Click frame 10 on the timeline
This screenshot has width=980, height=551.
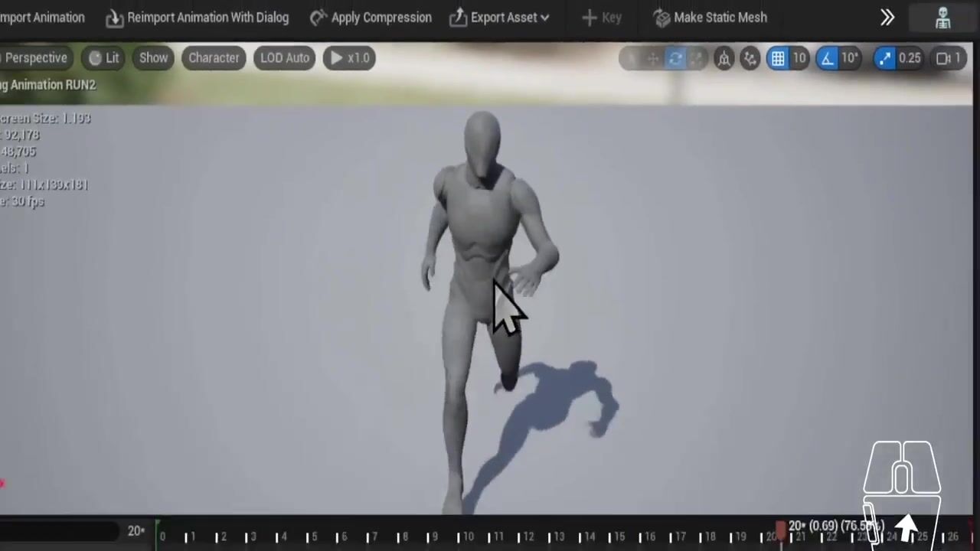[x=464, y=537]
